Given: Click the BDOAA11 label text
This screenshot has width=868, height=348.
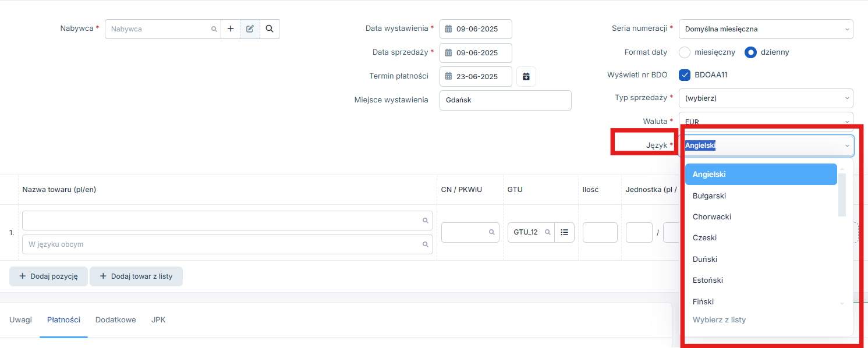Looking at the screenshot, I should coord(711,75).
